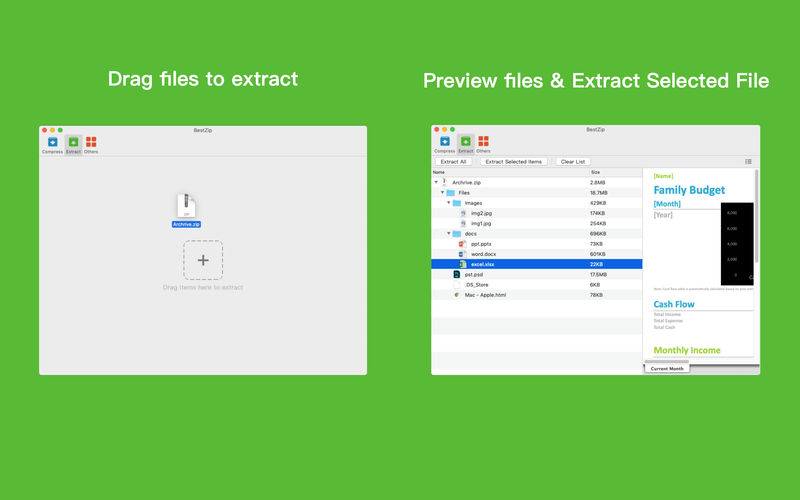
Task: Click the excel.xlsx Excel icon
Action: [463, 264]
